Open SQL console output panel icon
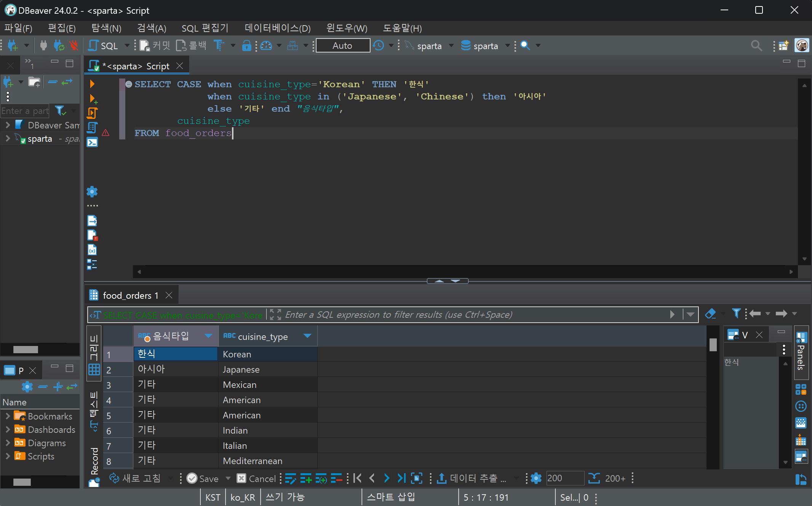The height and width of the screenshot is (506, 812). click(92, 143)
